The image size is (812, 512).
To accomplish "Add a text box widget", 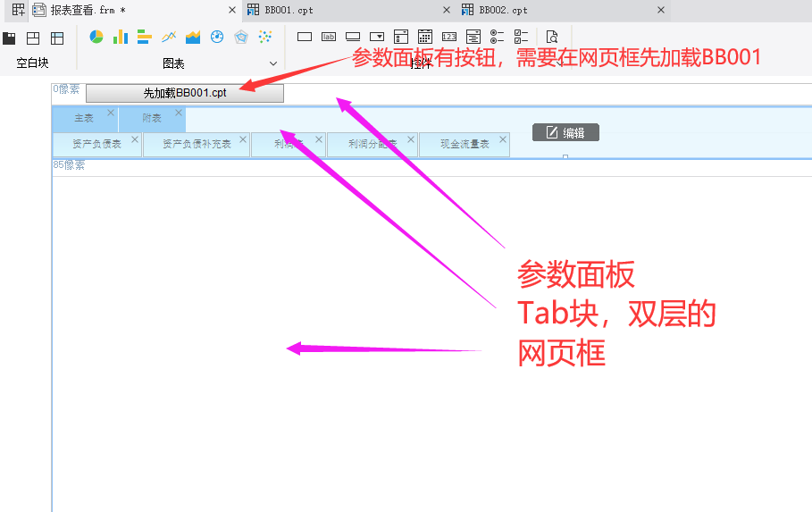I will tap(305, 37).
